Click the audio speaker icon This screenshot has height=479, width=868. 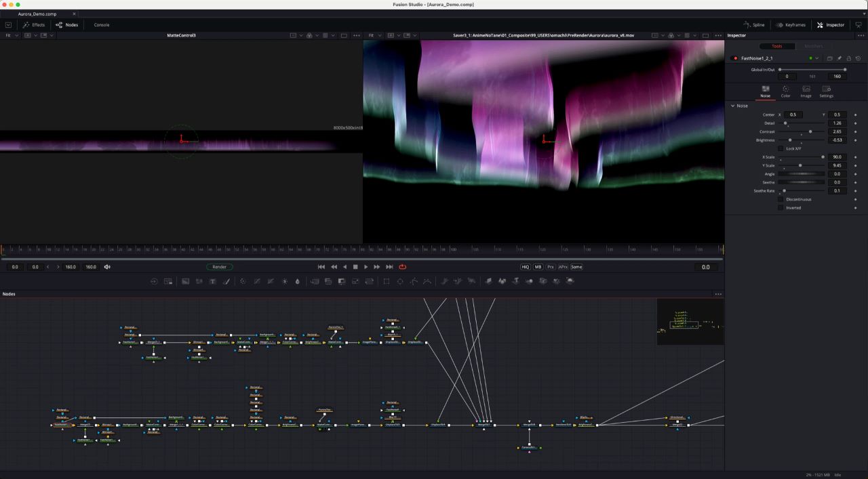click(107, 267)
